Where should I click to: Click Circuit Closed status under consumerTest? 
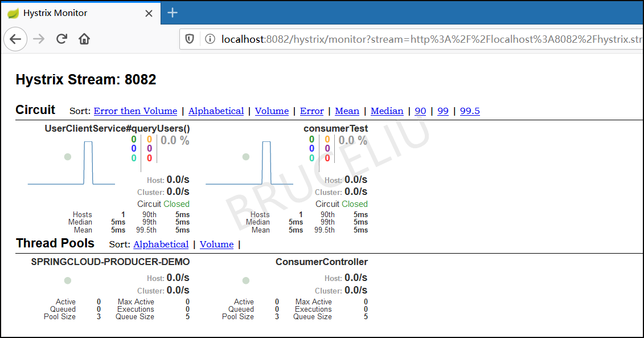(x=342, y=204)
